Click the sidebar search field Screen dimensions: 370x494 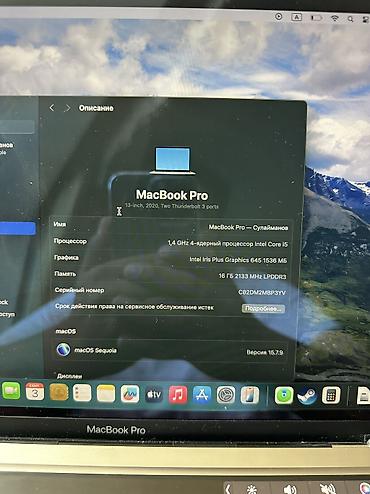point(17,127)
